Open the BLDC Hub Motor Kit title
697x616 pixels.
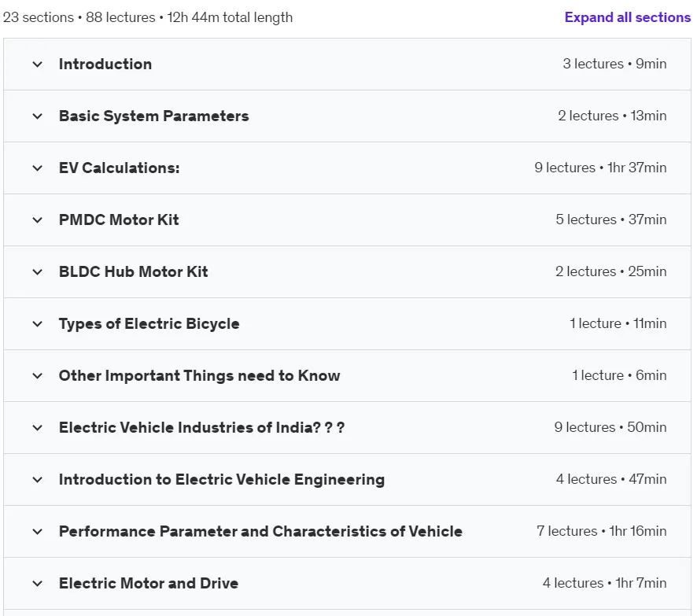134,271
